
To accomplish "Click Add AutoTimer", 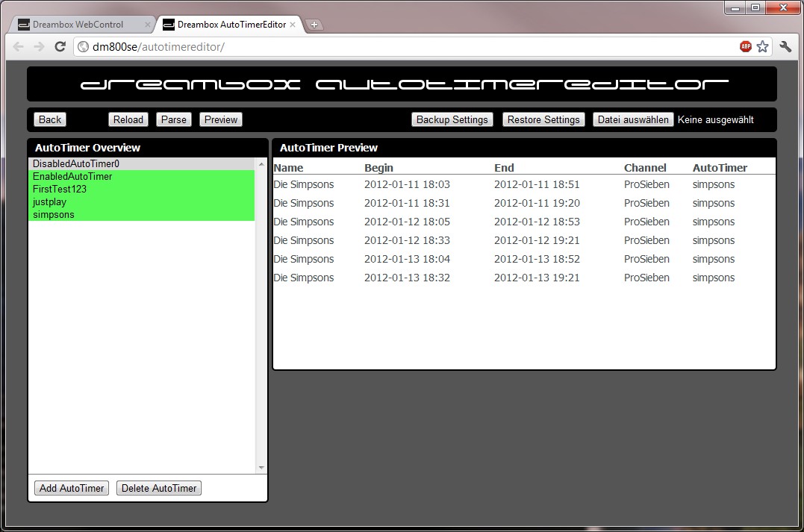I will coord(72,488).
